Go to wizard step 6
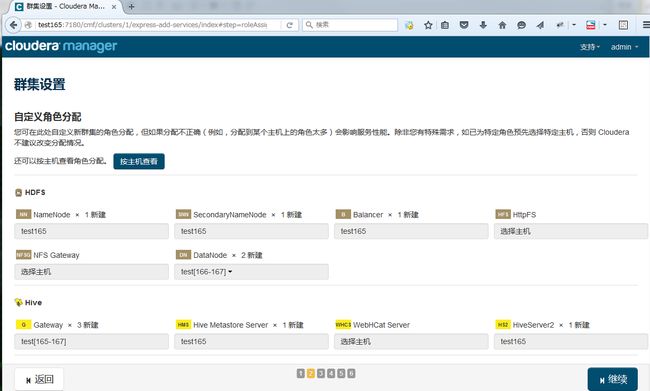 pos(351,373)
